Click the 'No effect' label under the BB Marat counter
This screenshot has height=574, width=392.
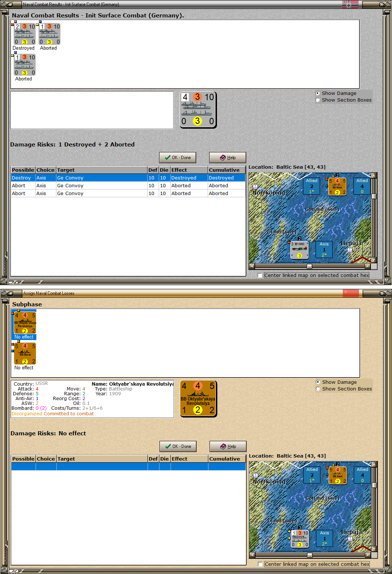(24, 368)
